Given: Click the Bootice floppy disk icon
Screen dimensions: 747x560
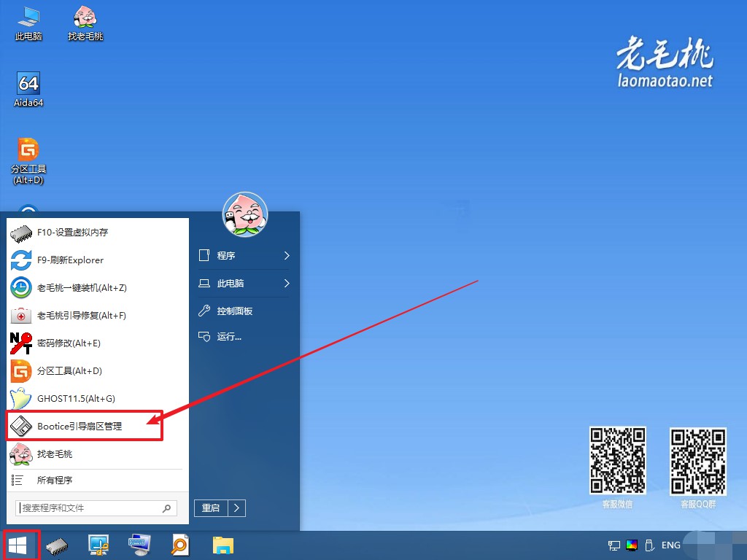Looking at the screenshot, I should (21, 426).
